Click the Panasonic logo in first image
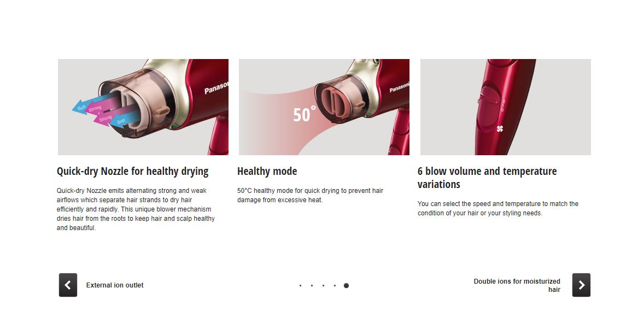Image resolution: width=644 pixels, height=317 pixels. tap(216, 88)
